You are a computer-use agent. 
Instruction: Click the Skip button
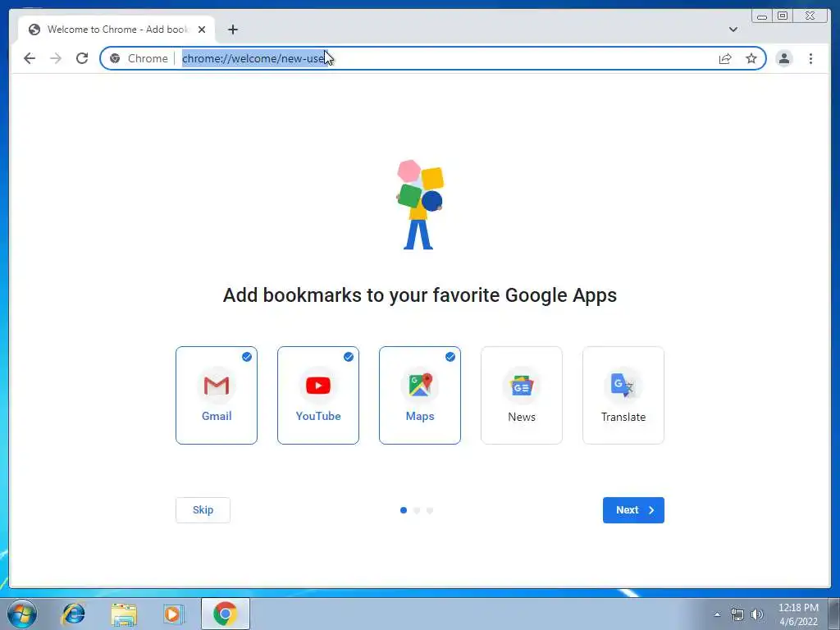click(203, 510)
